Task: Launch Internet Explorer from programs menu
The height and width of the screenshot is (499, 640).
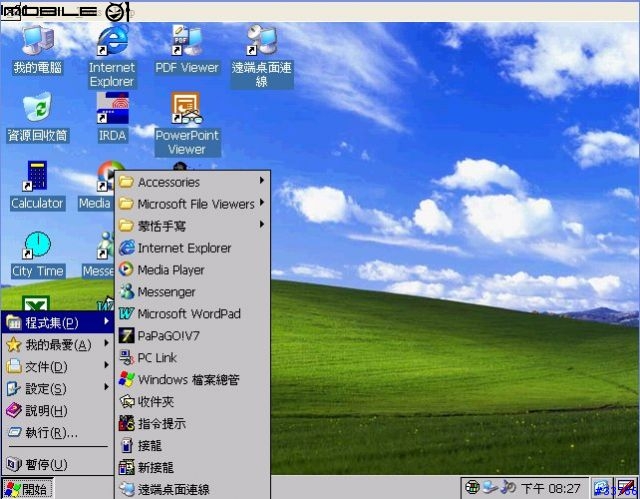Action: (x=192, y=248)
